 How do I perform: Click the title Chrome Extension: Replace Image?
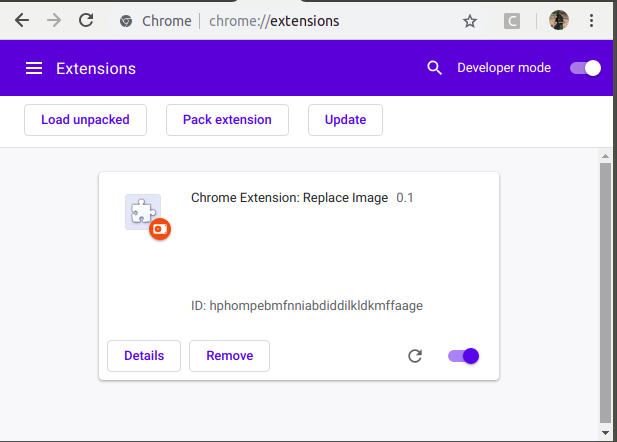point(289,198)
